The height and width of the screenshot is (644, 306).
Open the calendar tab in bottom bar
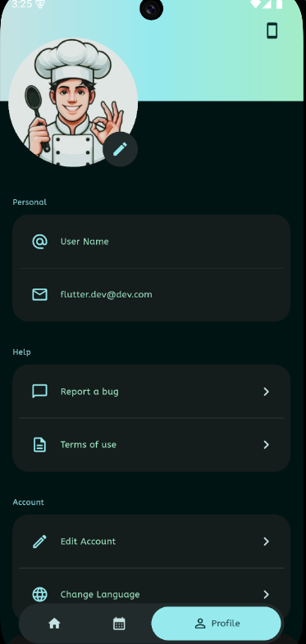tap(119, 624)
